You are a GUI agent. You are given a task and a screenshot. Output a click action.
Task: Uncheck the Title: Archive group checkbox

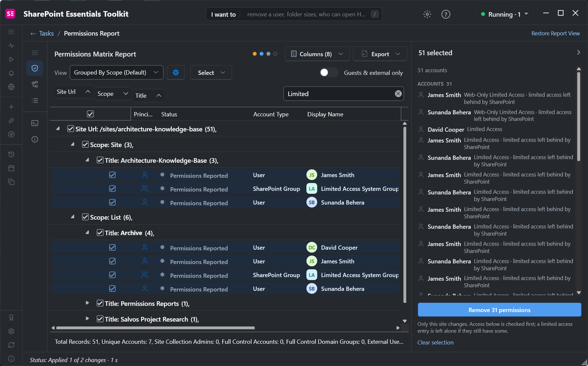tap(100, 233)
